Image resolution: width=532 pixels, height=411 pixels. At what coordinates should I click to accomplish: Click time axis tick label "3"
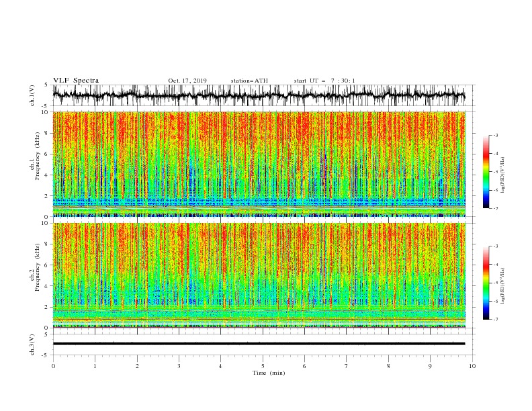click(179, 366)
